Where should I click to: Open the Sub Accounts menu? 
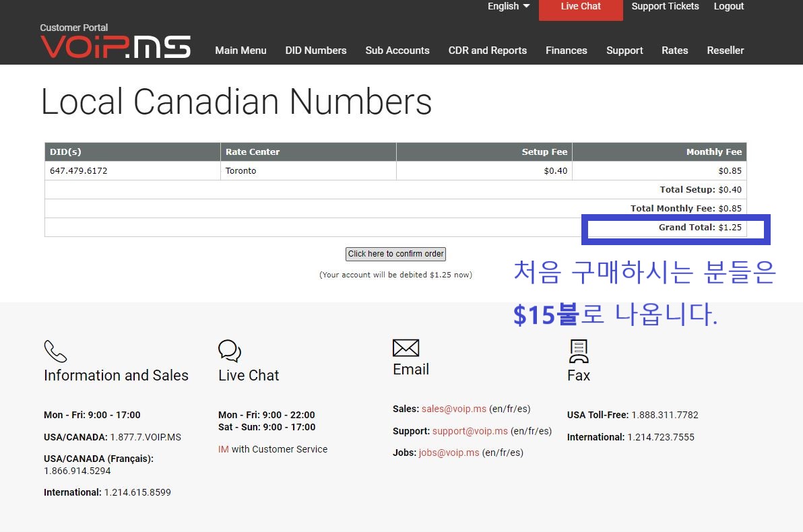pyautogui.click(x=397, y=51)
